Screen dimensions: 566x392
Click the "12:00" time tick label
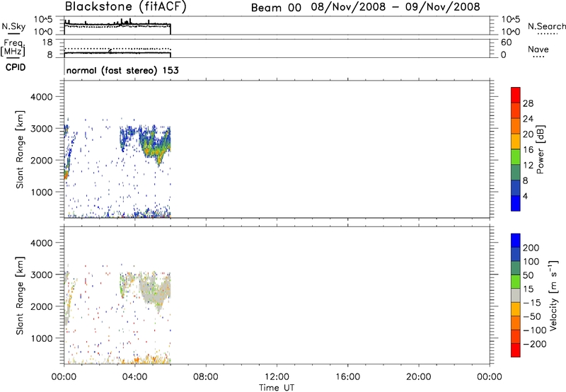pyautogui.click(x=277, y=377)
